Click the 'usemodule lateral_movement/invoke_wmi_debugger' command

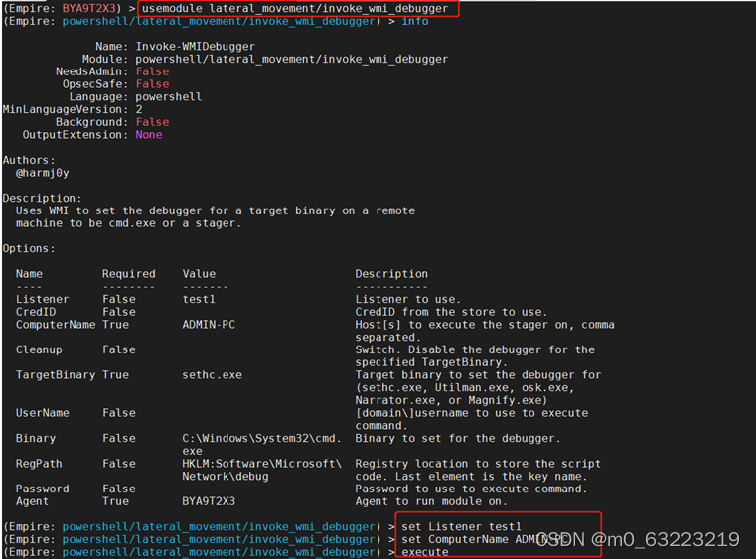[295, 8]
